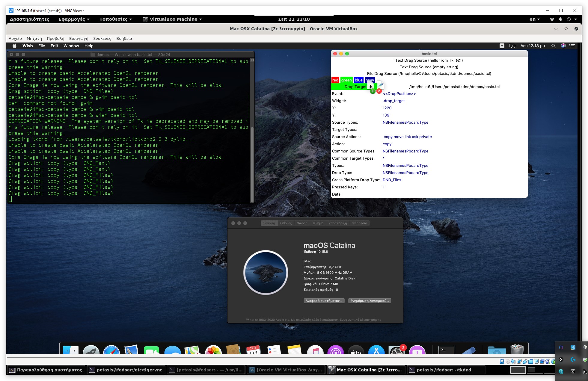Toggle the display mirroring icon in macOS menu bar
The width and height of the screenshot is (588, 381).
coord(512,46)
